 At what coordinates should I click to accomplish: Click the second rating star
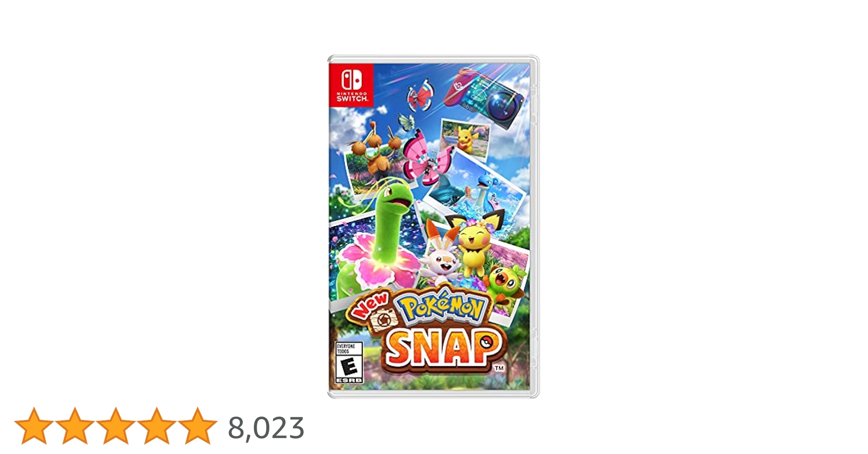(x=75, y=426)
